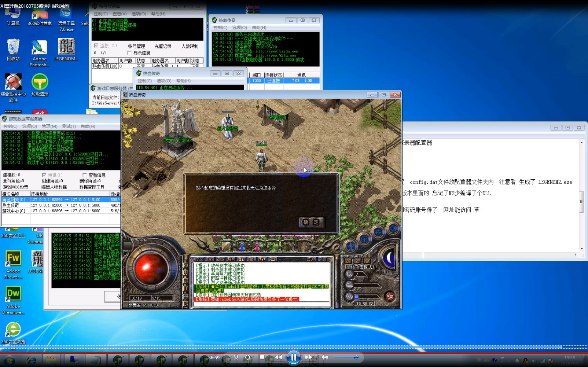This screenshot has width=588, height=367.
Task: Open the character figure round game button
Action: 350,246
